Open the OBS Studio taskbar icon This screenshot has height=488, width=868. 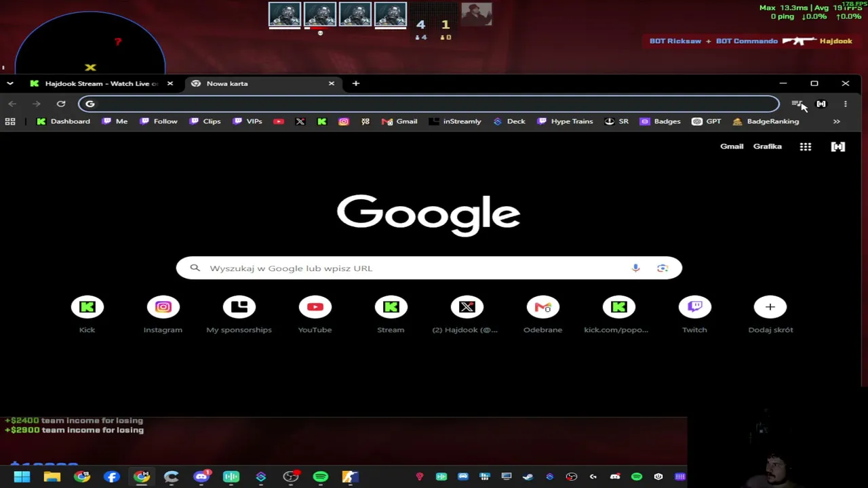click(x=291, y=476)
